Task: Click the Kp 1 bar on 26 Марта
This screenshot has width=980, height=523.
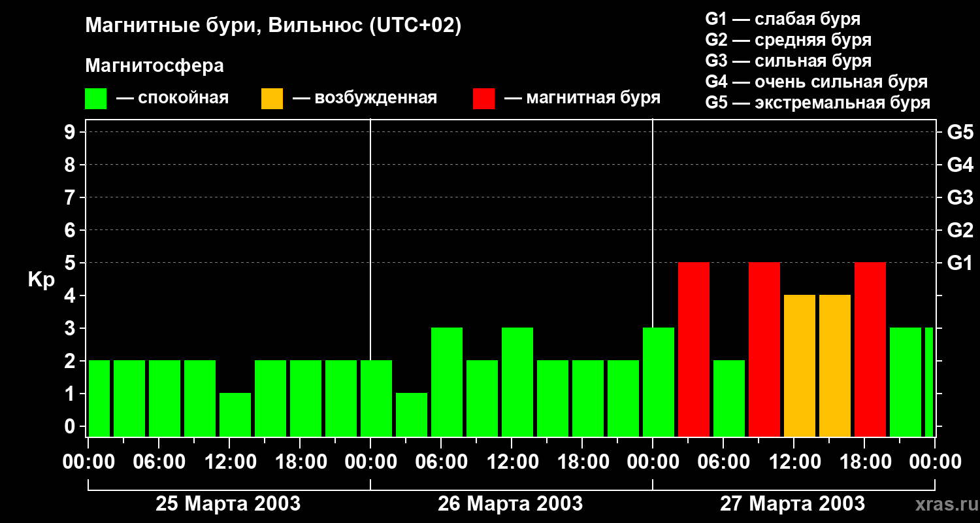Action: click(412, 414)
